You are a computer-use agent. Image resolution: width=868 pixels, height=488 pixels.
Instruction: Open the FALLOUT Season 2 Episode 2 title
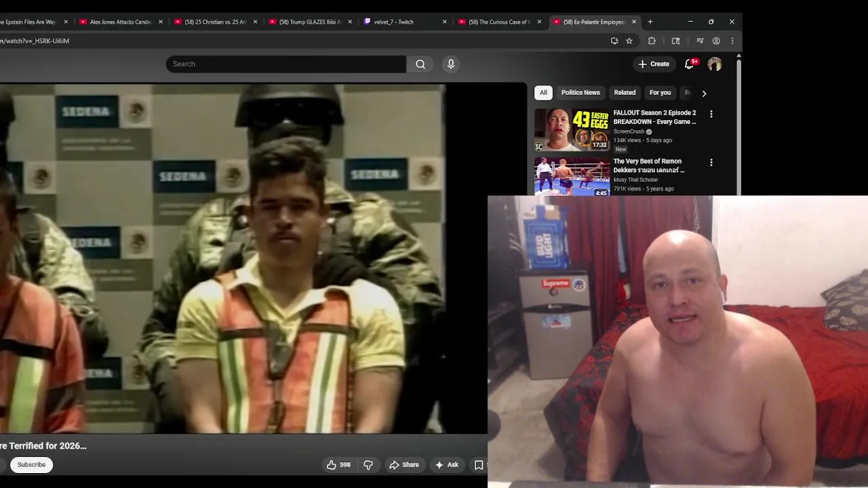[x=654, y=117]
